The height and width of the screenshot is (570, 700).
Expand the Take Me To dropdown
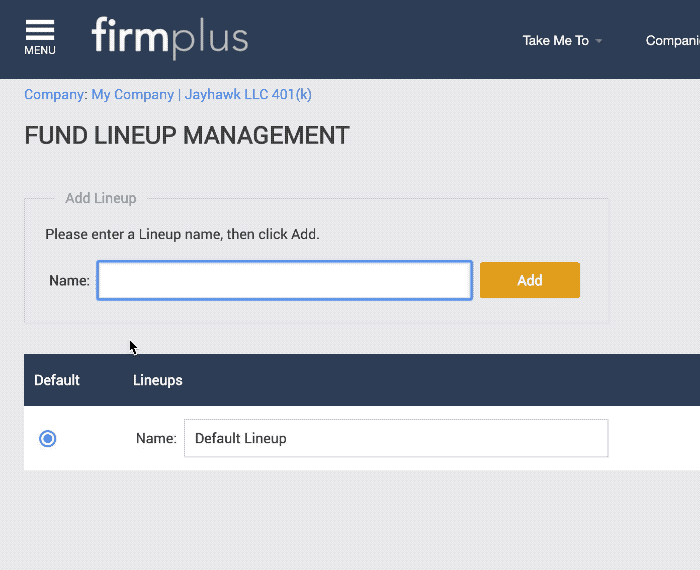coord(562,41)
